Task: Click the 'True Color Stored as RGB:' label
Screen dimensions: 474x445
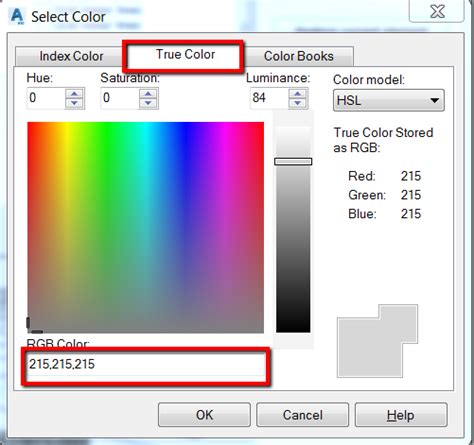Action: tap(383, 140)
